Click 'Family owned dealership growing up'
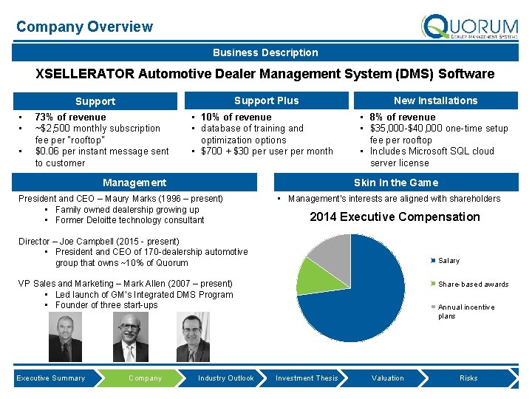532x399 pixels. pos(127,210)
